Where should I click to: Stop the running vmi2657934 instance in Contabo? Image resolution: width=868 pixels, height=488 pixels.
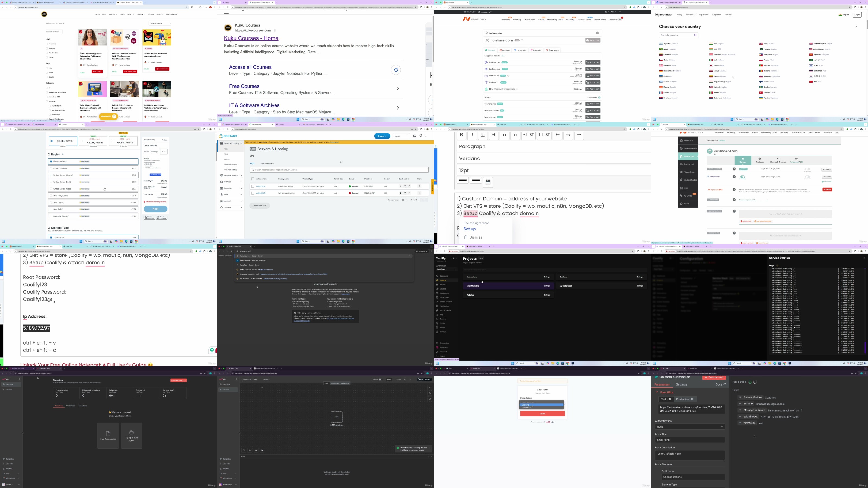point(409,186)
